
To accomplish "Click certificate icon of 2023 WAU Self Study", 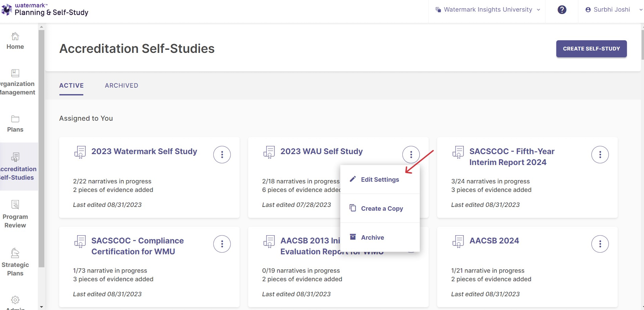I will pyautogui.click(x=269, y=152).
